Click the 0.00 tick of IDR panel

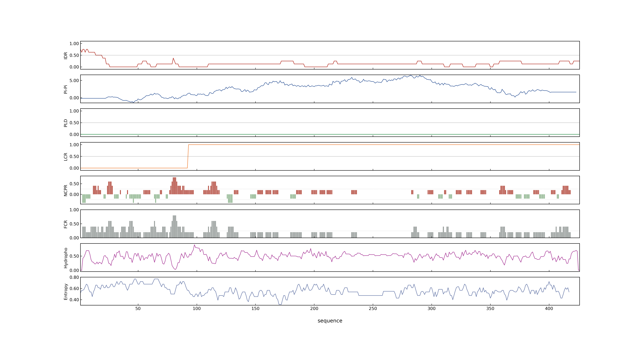(74, 67)
